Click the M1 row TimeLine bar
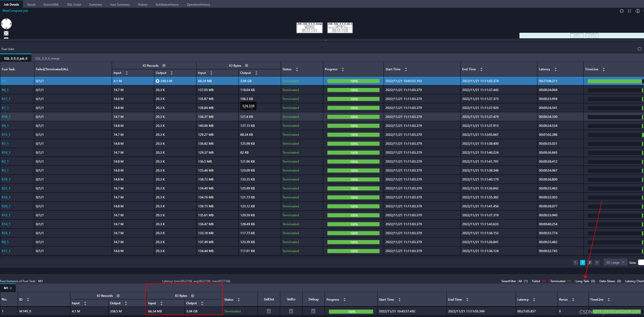This screenshot has height=317, width=644. tap(615, 81)
